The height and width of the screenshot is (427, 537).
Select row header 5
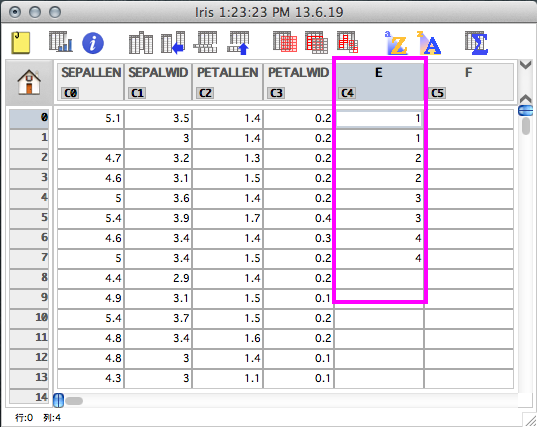click(x=29, y=218)
